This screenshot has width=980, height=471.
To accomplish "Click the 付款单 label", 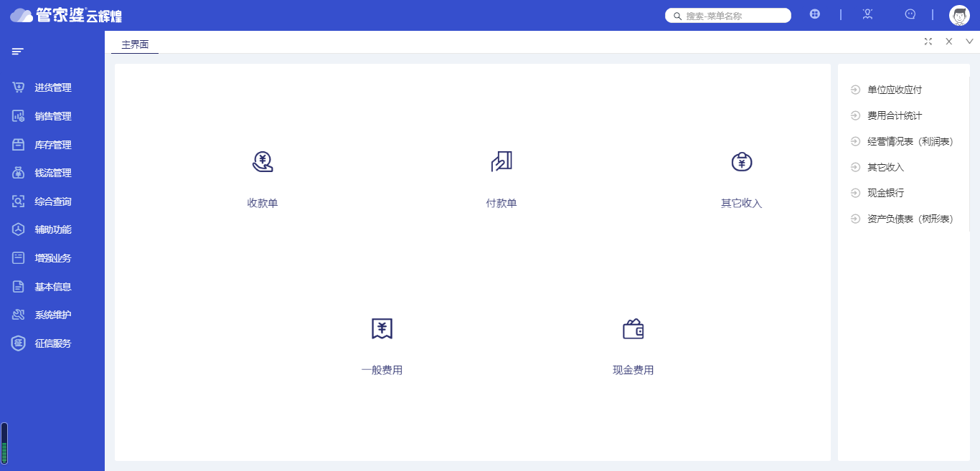I will [501, 203].
